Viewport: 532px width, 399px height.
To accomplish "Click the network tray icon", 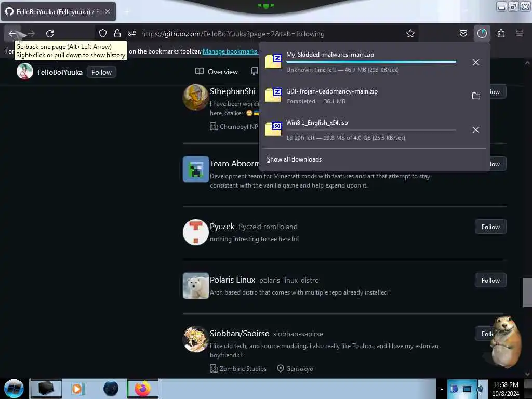I will [467, 389].
